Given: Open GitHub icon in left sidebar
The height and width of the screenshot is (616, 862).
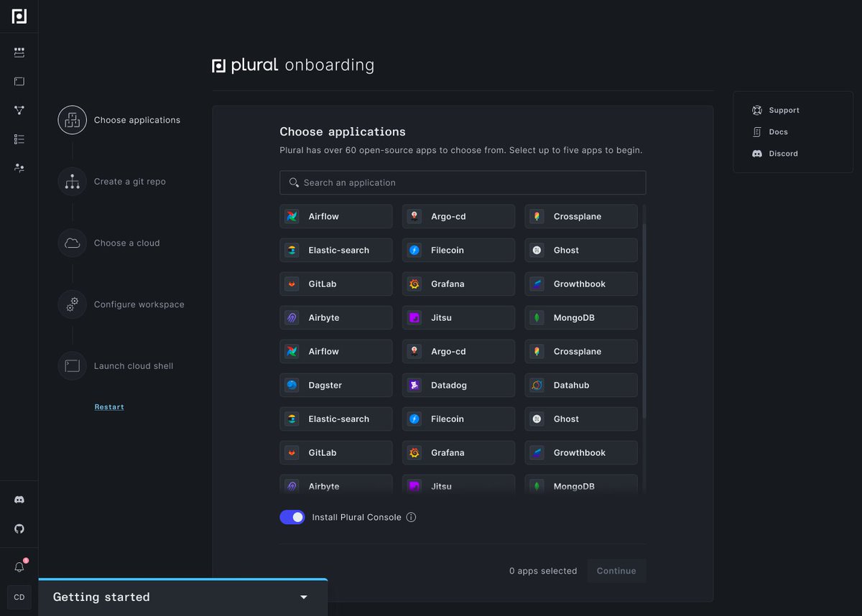Looking at the screenshot, I should tap(19, 528).
